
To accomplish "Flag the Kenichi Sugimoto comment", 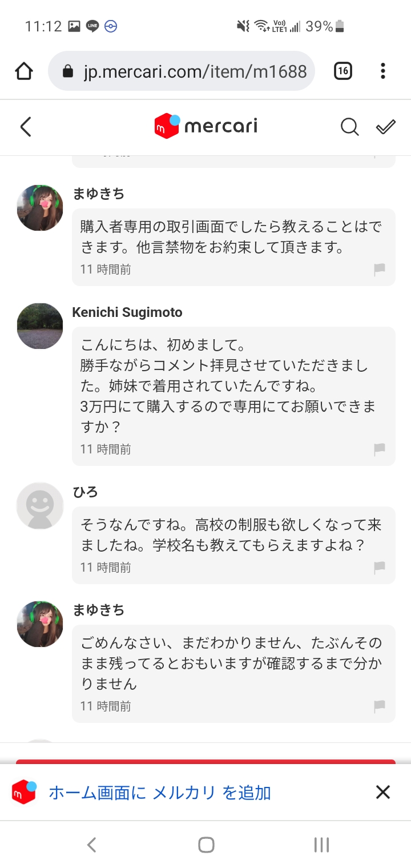I will 380,449.
